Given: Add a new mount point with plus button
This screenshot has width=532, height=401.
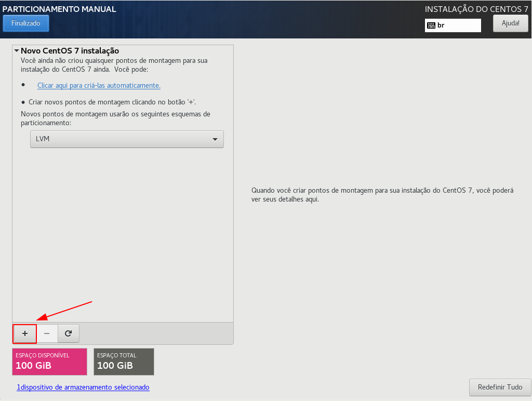Looking at the screenshot, I should click(25, 333).
